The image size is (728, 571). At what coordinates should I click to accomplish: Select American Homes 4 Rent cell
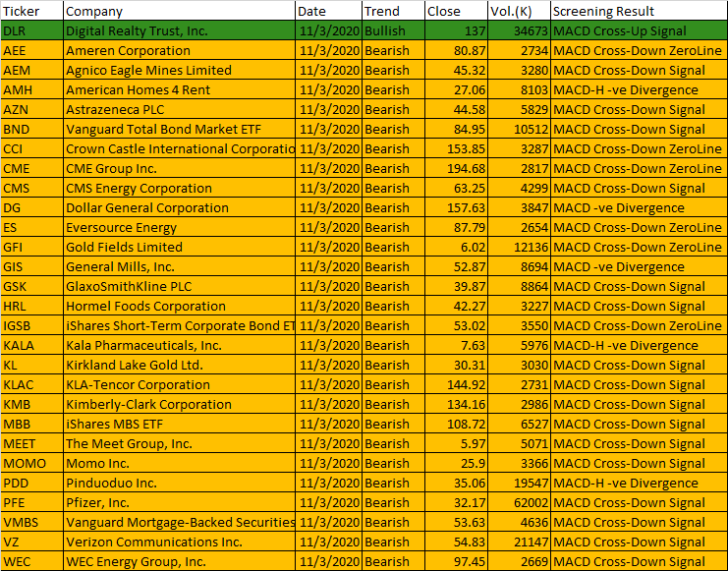179,89
